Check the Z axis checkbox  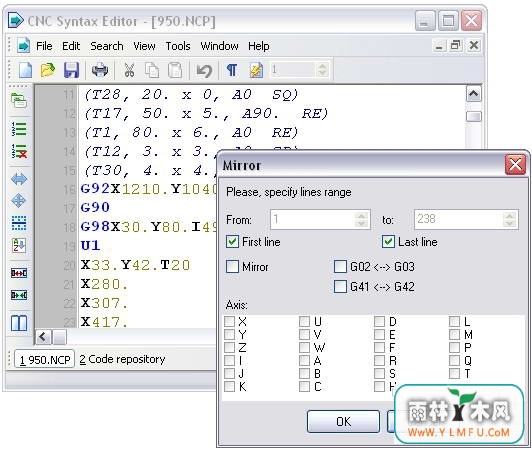coord(230,348)
